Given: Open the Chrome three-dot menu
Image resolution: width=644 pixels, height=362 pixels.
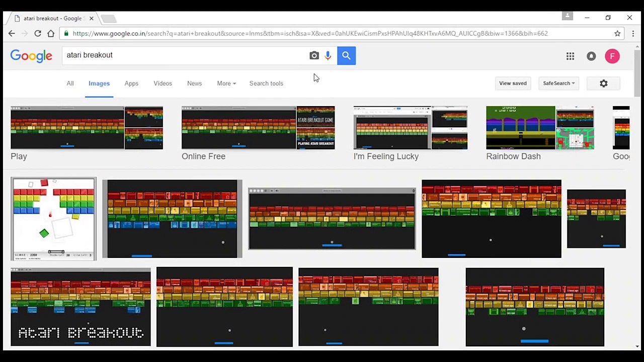Looking at the screenshot, I should tap(632, 34).
